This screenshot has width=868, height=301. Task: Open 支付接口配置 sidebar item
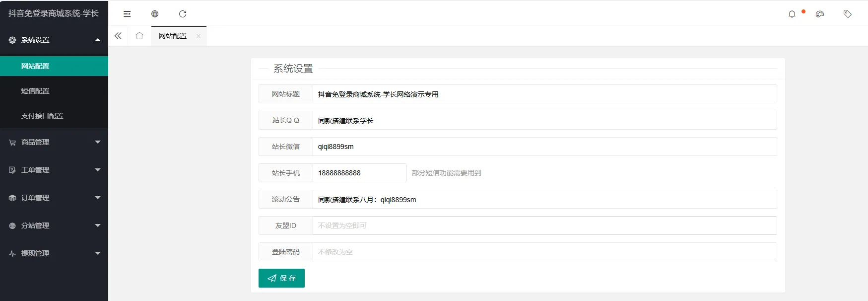click(54, 116)
